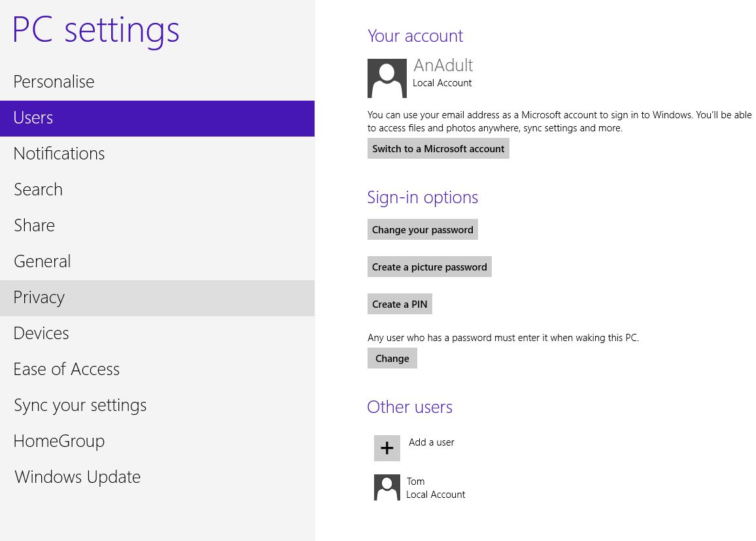Select General in PC settings

tap(157, 261)
